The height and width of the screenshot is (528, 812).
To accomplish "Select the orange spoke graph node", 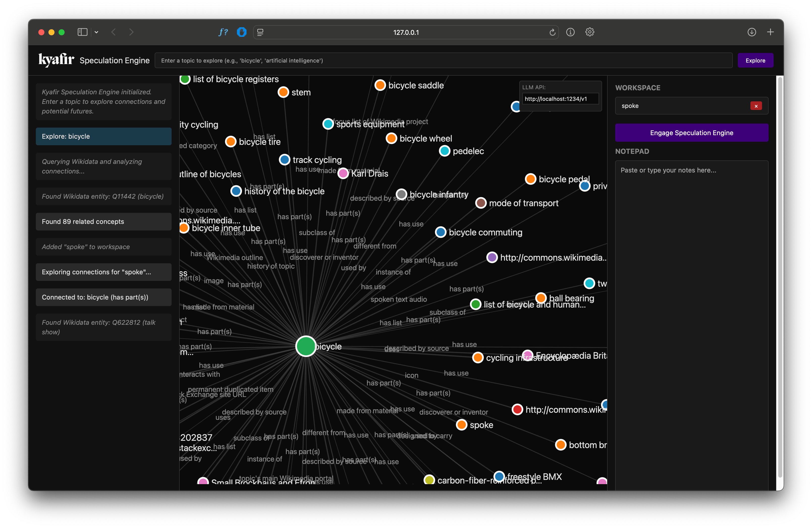I will 462,425.
